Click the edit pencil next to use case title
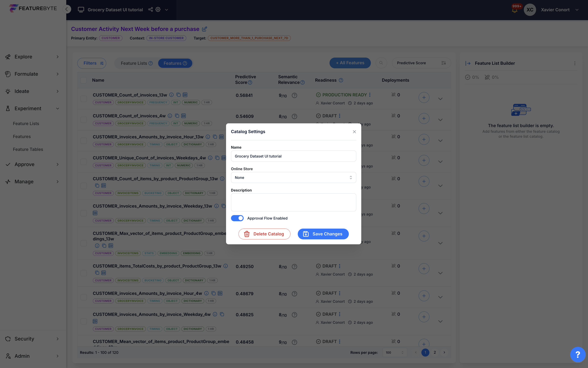588x368 pixels. pyautogui.click(x=205, y=29)
